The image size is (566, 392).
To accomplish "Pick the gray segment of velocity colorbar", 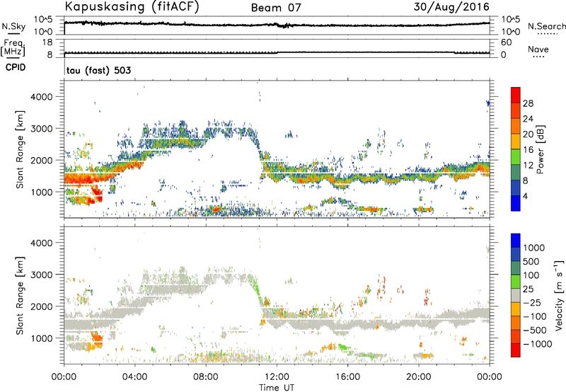I will pos(516,295).
